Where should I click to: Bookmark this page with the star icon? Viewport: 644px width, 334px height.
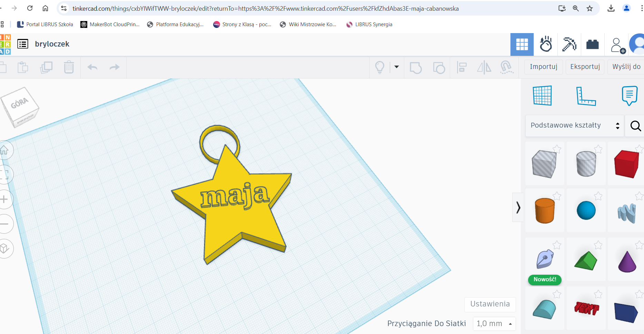(590, 8)
